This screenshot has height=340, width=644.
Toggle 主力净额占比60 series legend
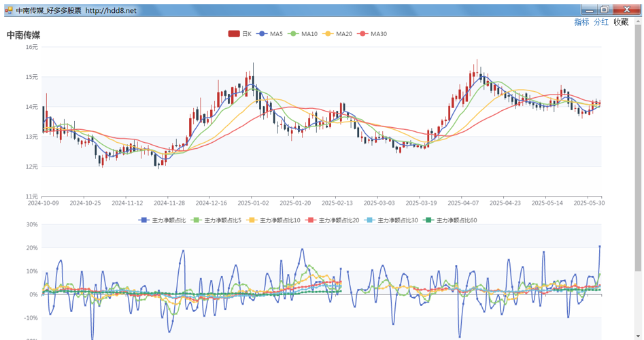click(x=450, y=220)
